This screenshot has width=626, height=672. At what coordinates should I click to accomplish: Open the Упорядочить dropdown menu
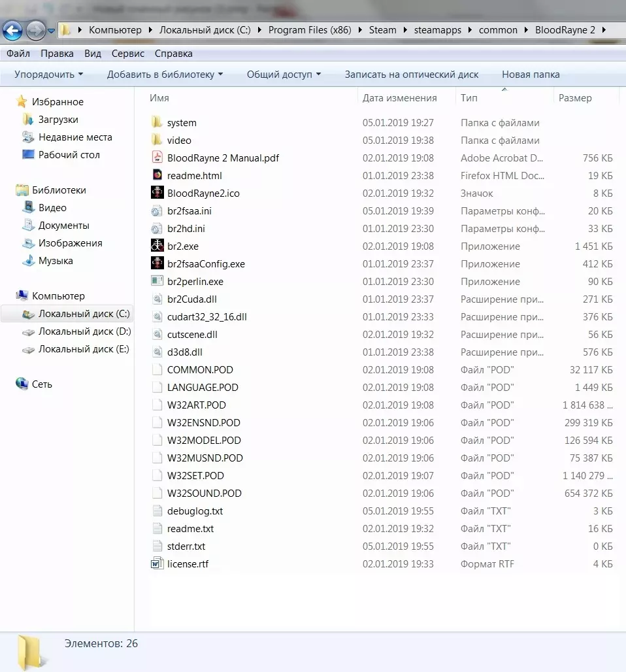[48, 75]
